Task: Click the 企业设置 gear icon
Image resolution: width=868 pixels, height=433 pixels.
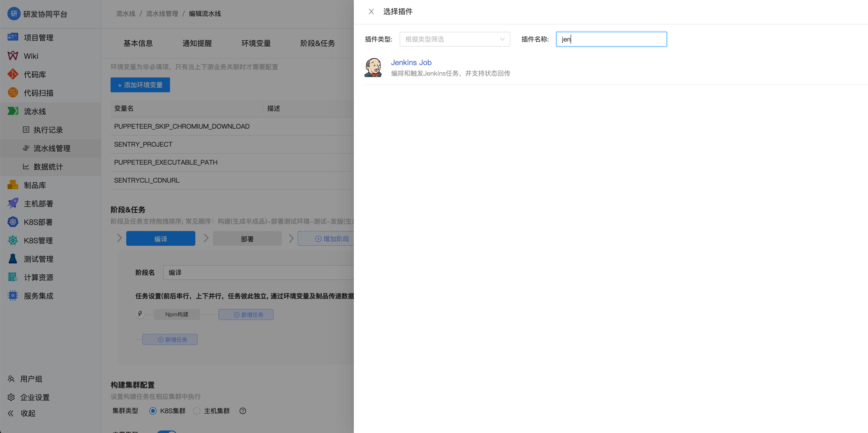Action: (x=11, y=397)
